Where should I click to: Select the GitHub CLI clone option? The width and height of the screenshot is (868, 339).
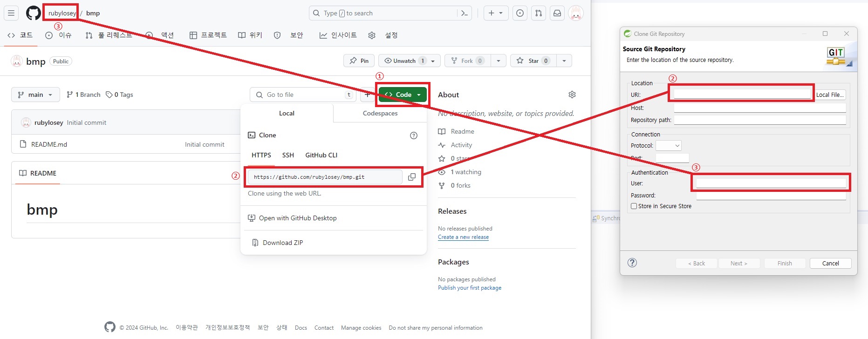(321, 155)
